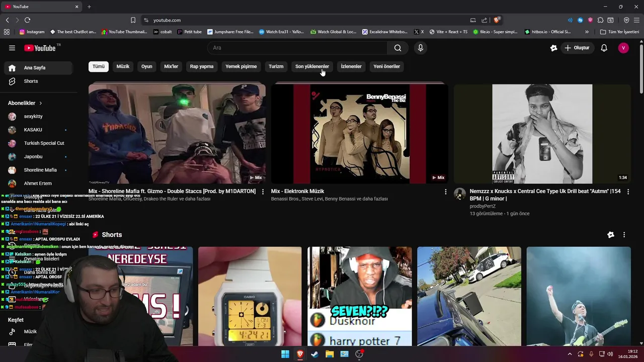Open YouTube notifications bell
This screenshot has width=644, height=362.
[x=604, y=48]
